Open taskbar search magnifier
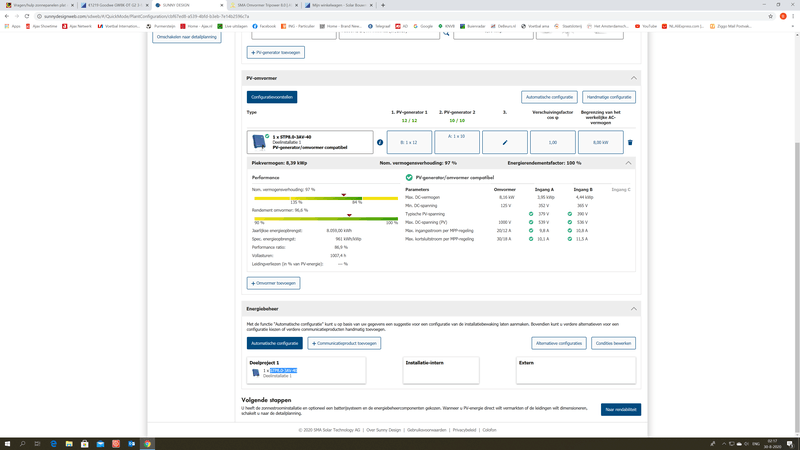800x450 pixels. (22, 444)
